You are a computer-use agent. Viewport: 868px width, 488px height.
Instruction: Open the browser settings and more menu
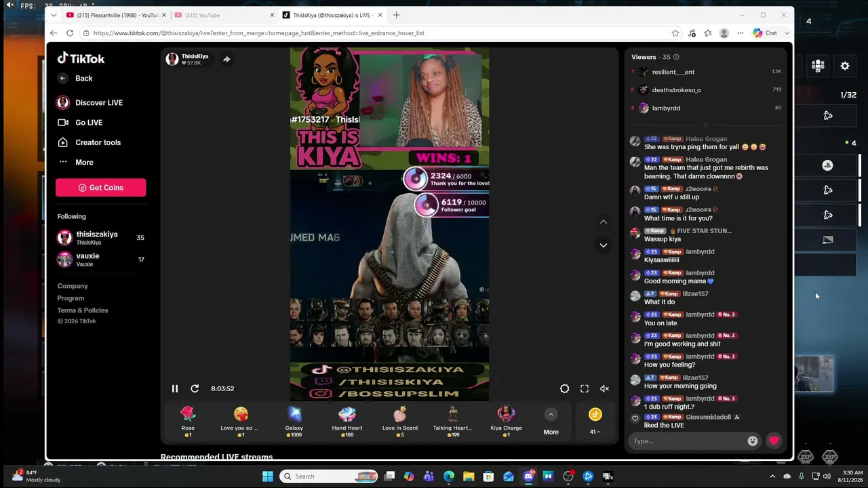(x=740, y=33)
